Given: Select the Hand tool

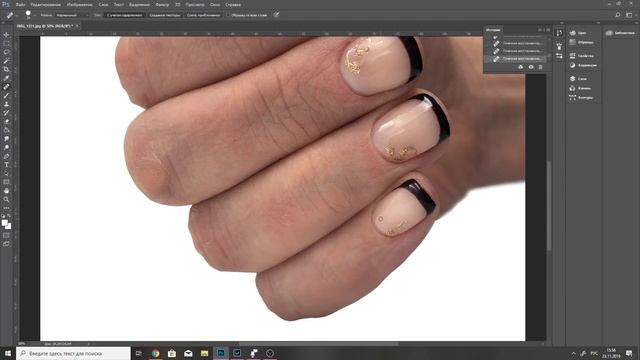Looking at the screenshot, I should pos(6,191).
